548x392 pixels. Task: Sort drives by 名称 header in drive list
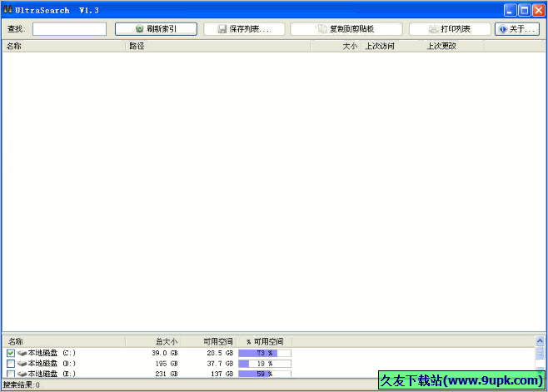point(64,341)
